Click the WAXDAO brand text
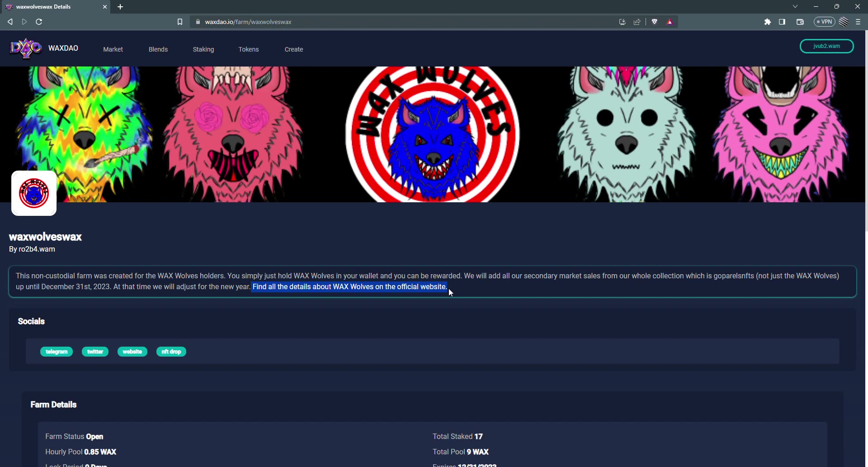868x467 pixels. click(x=63, y=48)
